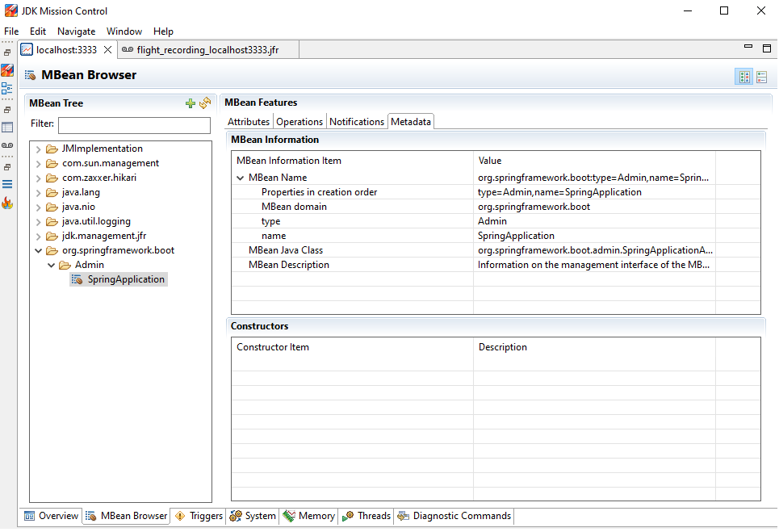Open the Window menu
This screenshot has width=779, height=532.
124,31
